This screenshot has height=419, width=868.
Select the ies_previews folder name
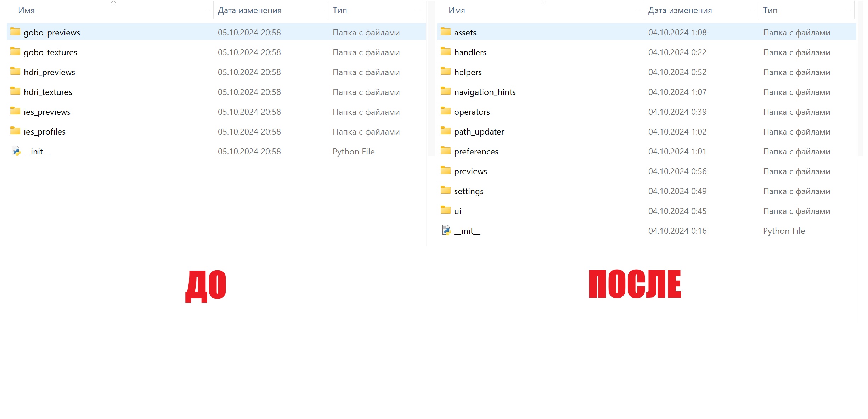(47, 112)
